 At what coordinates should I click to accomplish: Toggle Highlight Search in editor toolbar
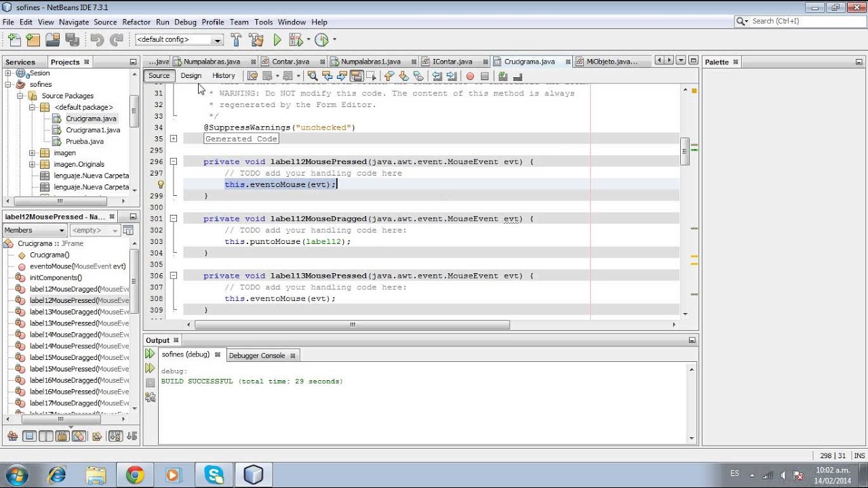coord(357,76)
